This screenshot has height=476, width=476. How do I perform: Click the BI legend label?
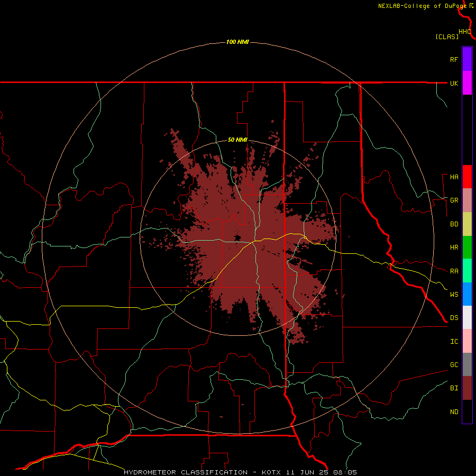454,388
